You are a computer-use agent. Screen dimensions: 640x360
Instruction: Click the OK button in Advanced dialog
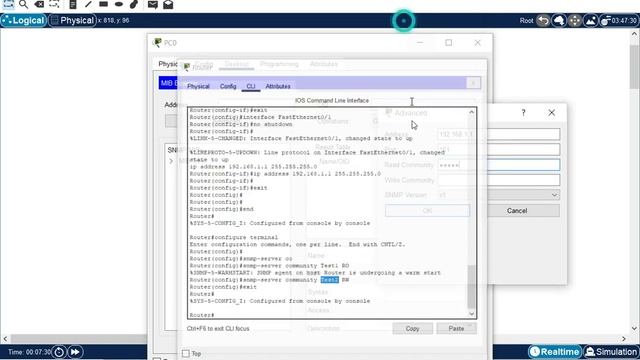(x=427, y=211)
